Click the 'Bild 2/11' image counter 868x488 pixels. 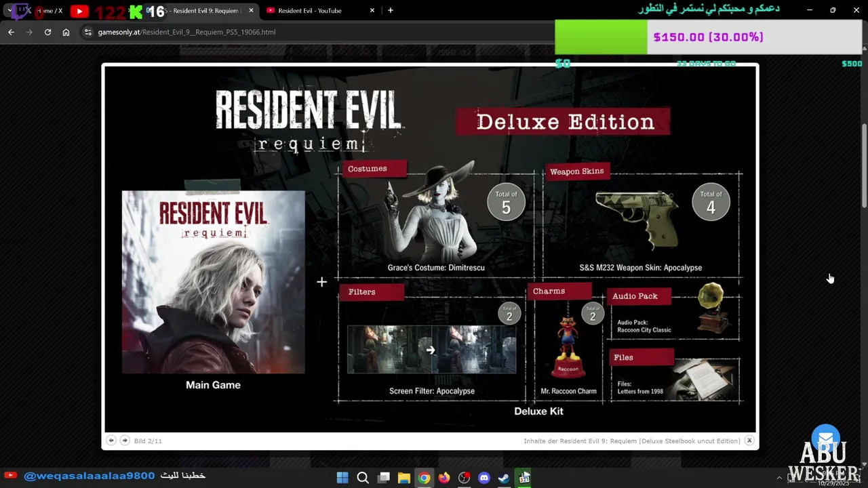tap(148, 441)
